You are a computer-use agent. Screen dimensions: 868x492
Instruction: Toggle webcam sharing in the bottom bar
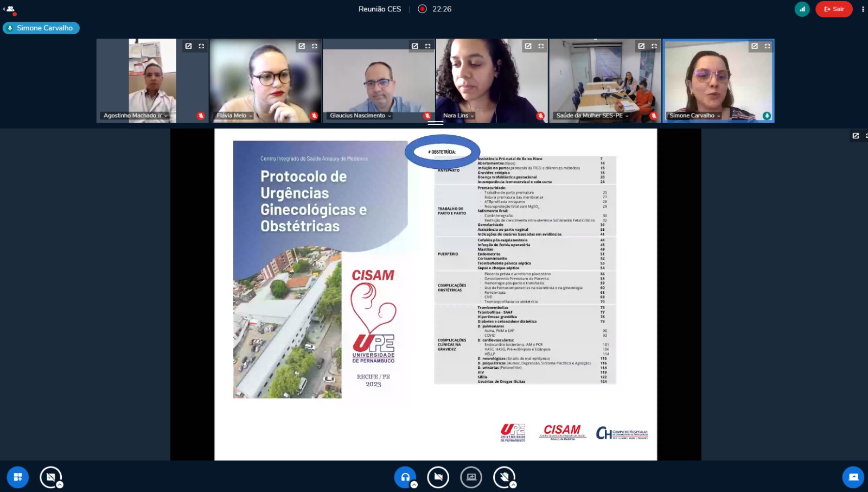coord(438,477)
